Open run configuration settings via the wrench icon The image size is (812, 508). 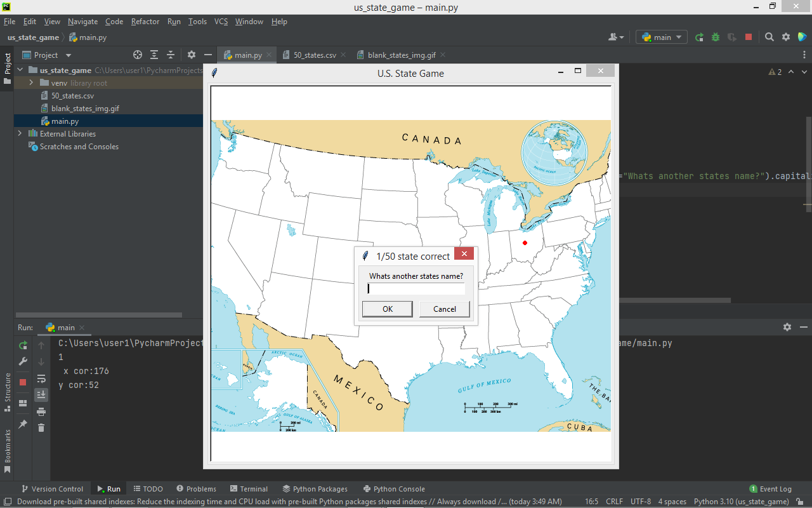(x=23, y=361)
